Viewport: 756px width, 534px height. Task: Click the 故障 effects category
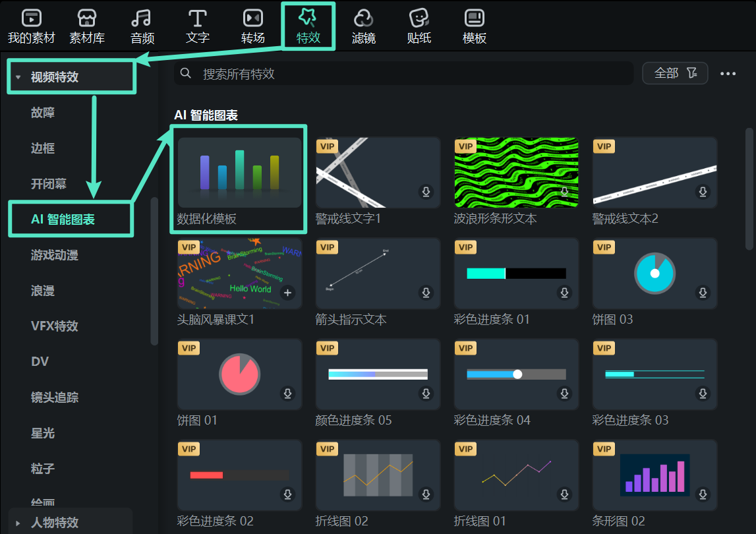coord(44,112)
